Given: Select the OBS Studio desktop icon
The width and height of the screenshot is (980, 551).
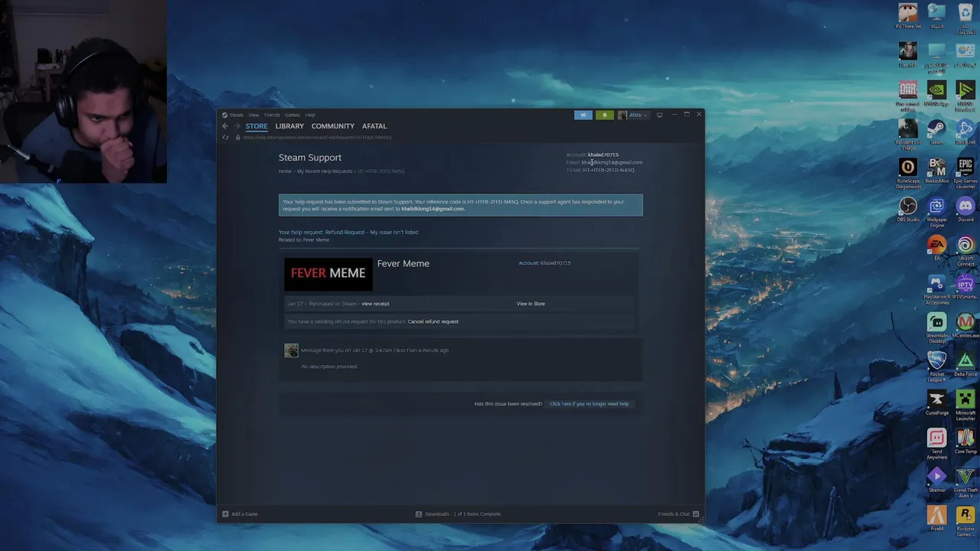Looking at the screenshot, I should click(x=908, y=210).
